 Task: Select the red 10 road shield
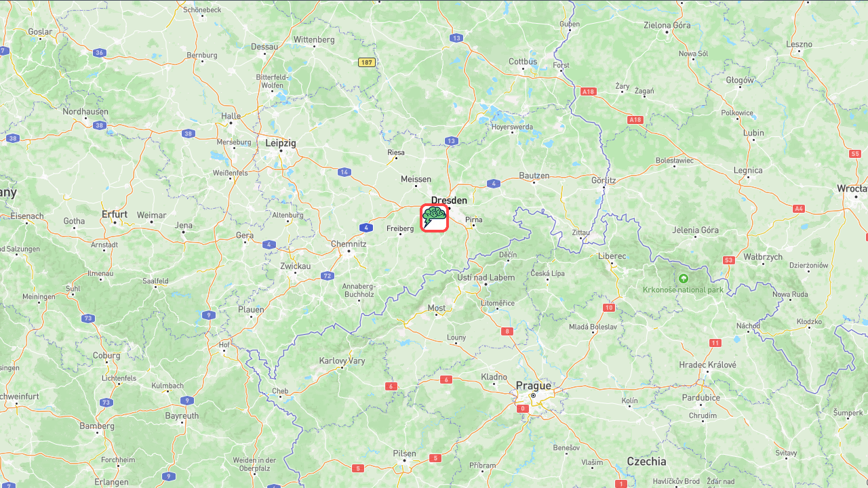click(609, 308)
